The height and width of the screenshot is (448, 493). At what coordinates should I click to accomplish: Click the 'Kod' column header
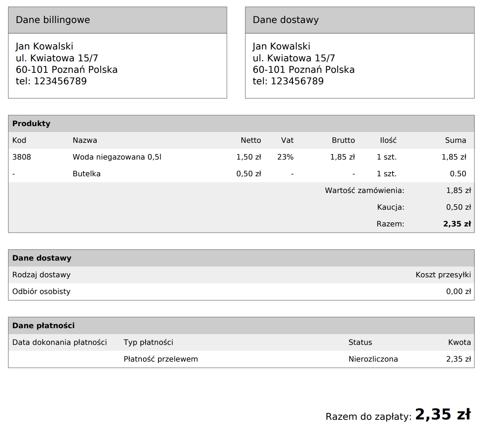tap(19, 140)
